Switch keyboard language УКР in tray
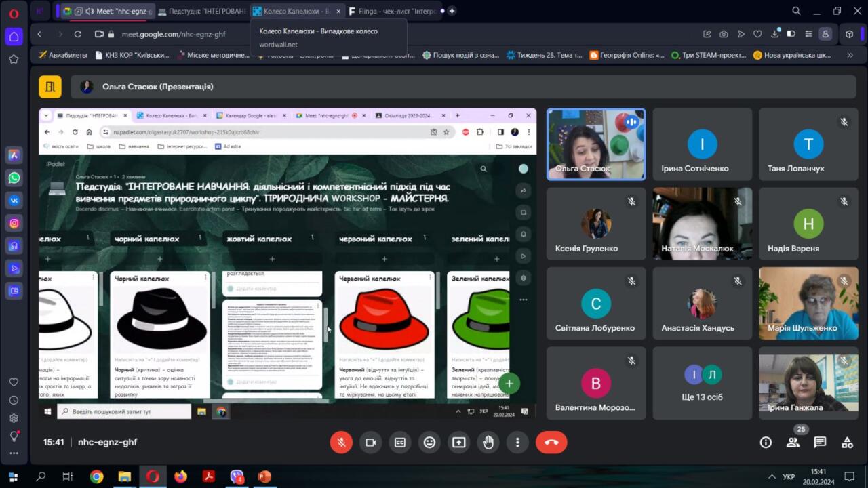868x488 pixels. coord(789,476)
